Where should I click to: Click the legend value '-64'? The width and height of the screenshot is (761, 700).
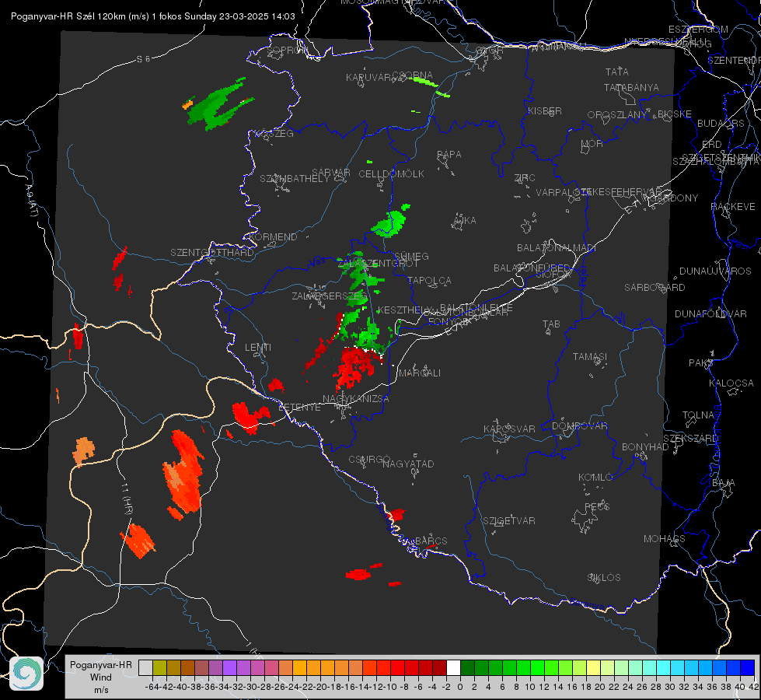(x=152, y=687)
